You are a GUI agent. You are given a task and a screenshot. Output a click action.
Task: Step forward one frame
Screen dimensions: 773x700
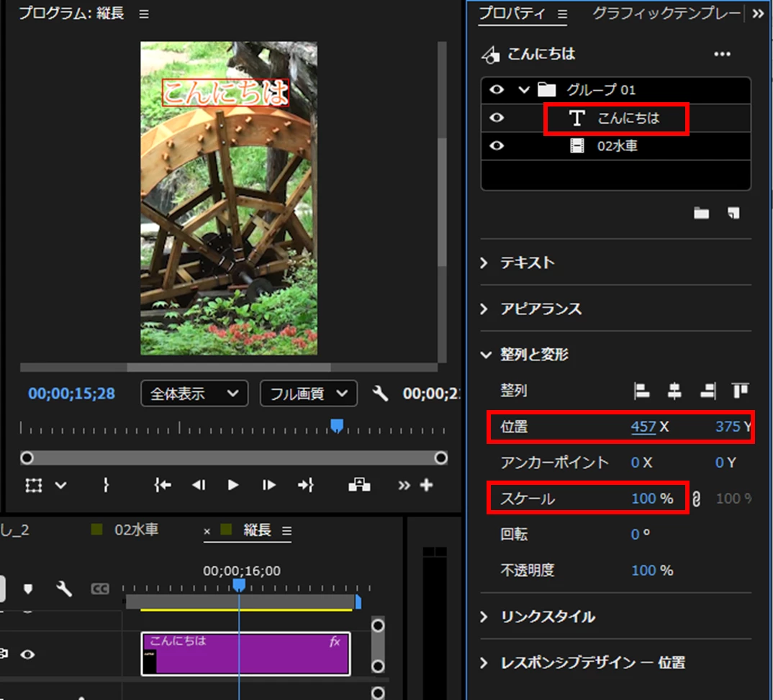268,485
